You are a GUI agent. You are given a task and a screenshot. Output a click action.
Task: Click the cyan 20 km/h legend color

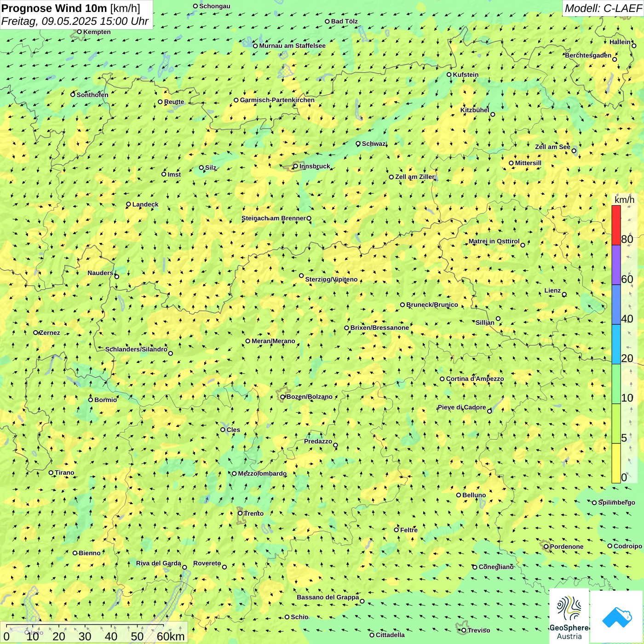[x=616, y=344]
